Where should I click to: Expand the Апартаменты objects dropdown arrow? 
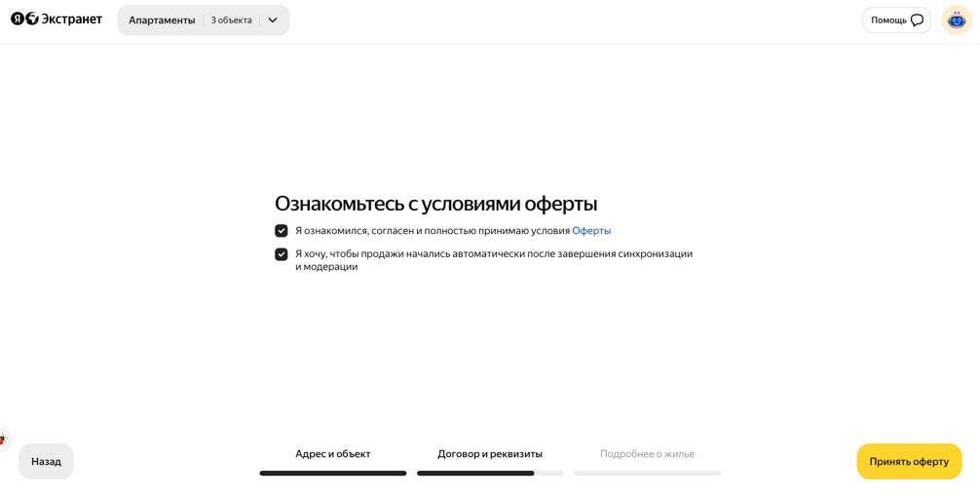273,20
